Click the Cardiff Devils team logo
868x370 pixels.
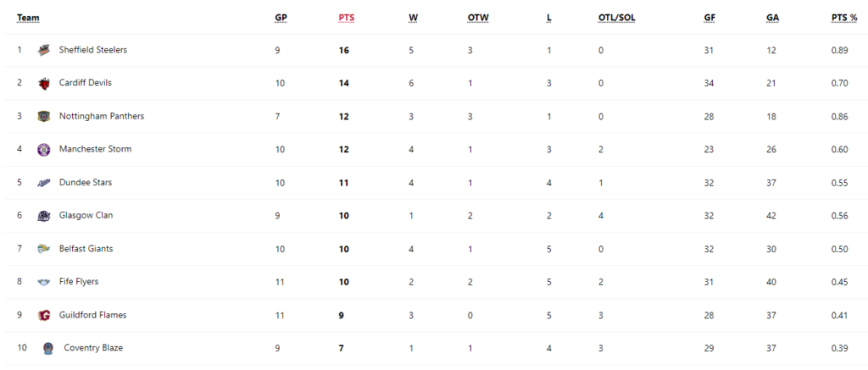pos(44,84)
